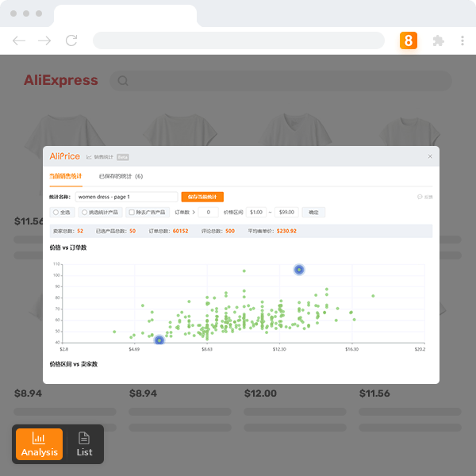Click the total orders value 60152
This screenshot has height=476, width=476.
click(x=180, y=231)
